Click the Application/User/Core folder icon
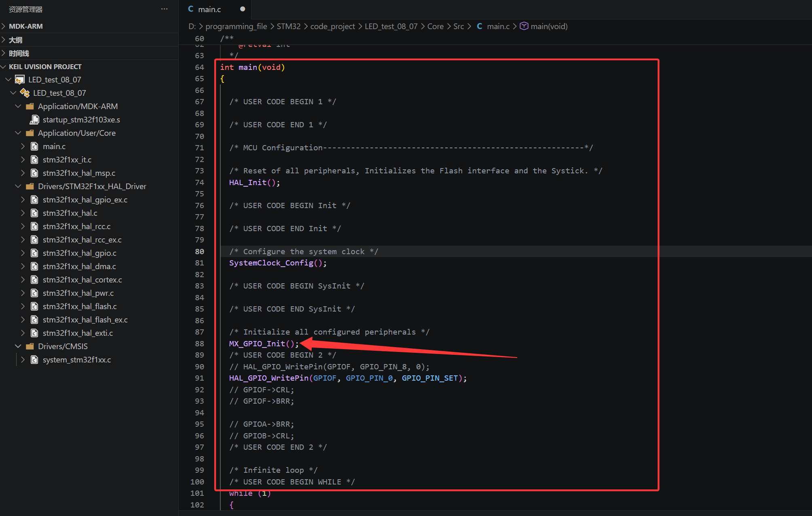The height and width of the screenshot is (516, 812). pyautogui.click(x=30, y=133)
